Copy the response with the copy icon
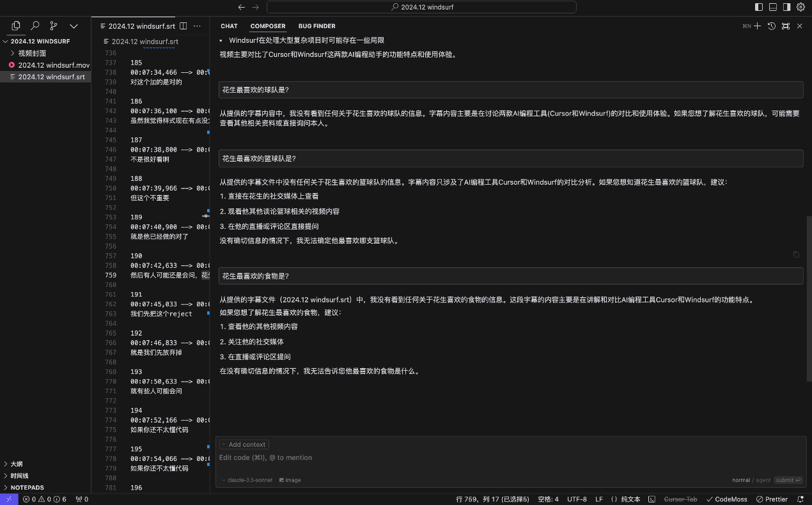The height and width of the screenshot is (505, 812). [x=796, y=254]
